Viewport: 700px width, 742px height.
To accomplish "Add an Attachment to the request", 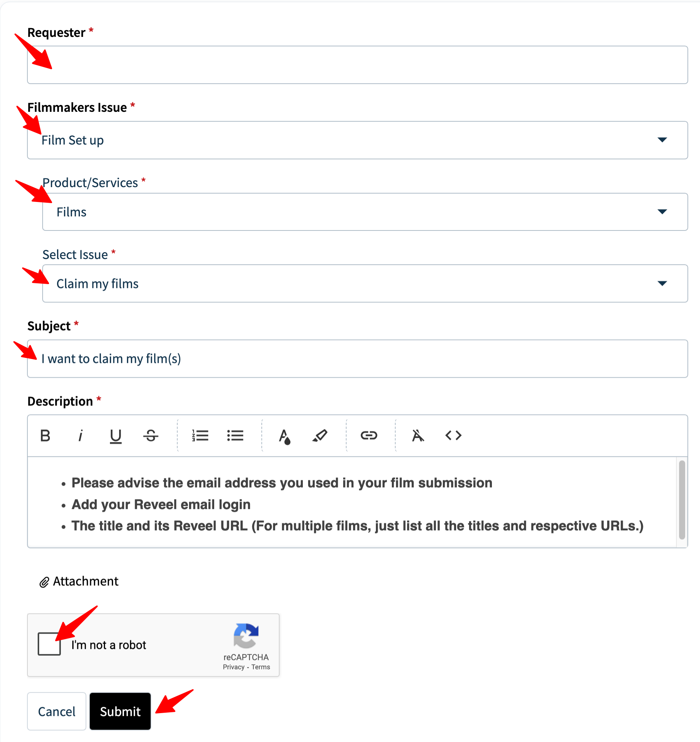I will click(79, 581).
